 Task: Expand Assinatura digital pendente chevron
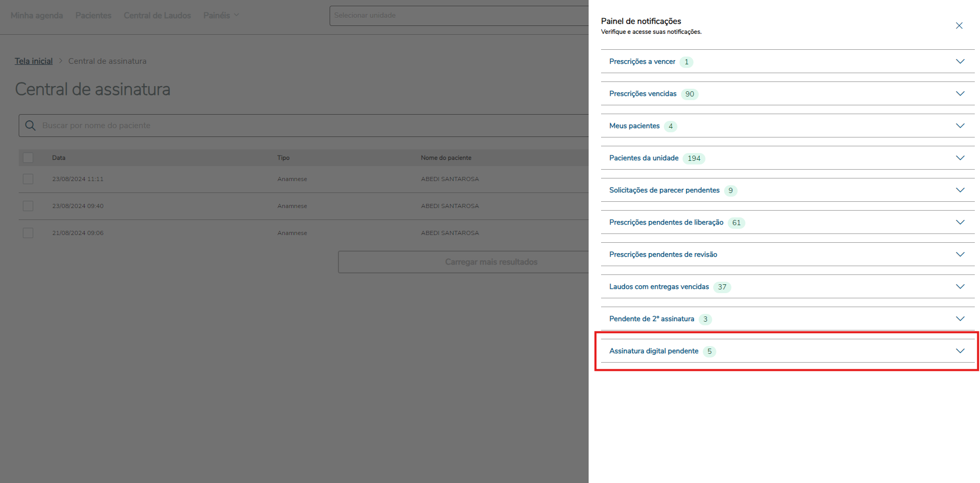[960, 351]
